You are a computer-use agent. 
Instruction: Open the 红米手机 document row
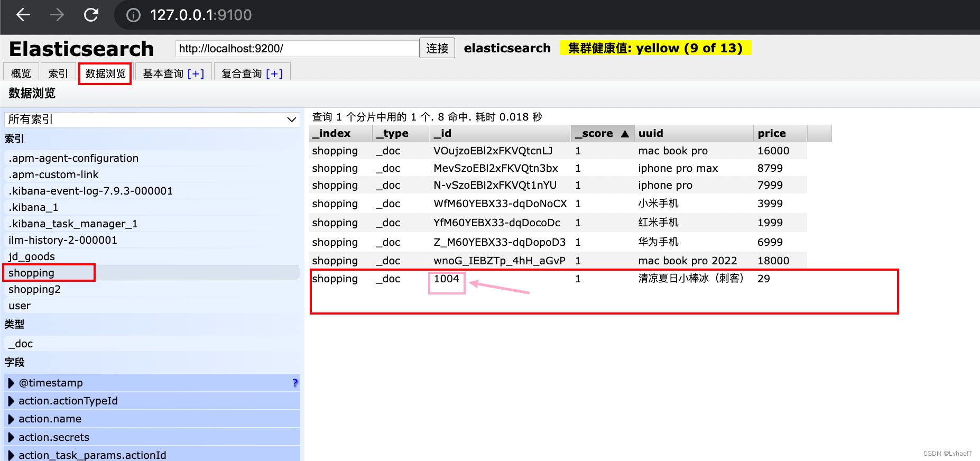coord(558,223)
